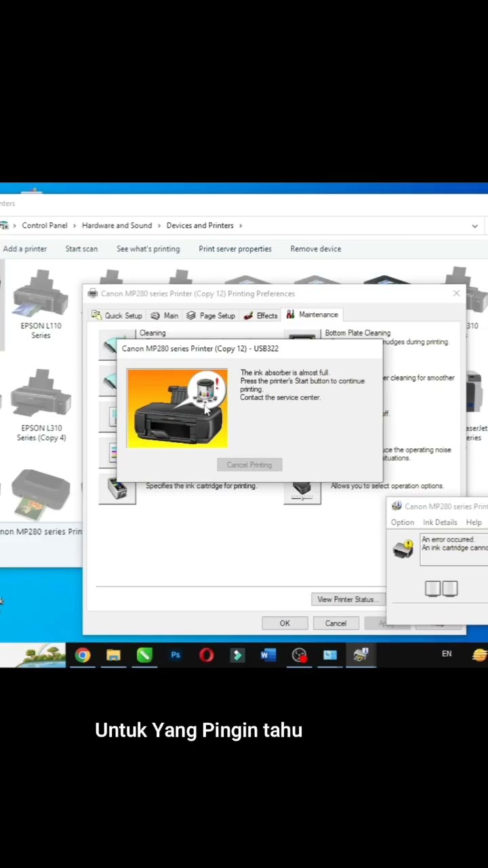The height and width of the screenshot is (868, 488).
Task: Click the Devices and Printers breadcrumb
Action: click(x=200, y=225)
